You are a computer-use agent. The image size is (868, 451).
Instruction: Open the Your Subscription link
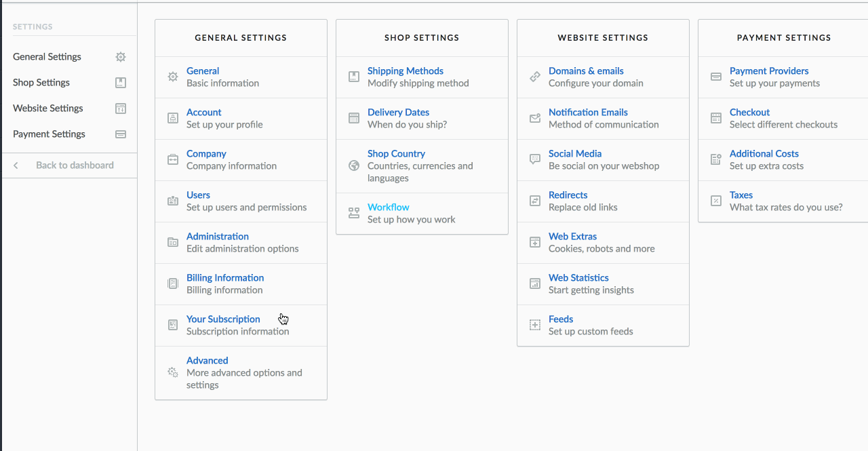coord(223,319)
